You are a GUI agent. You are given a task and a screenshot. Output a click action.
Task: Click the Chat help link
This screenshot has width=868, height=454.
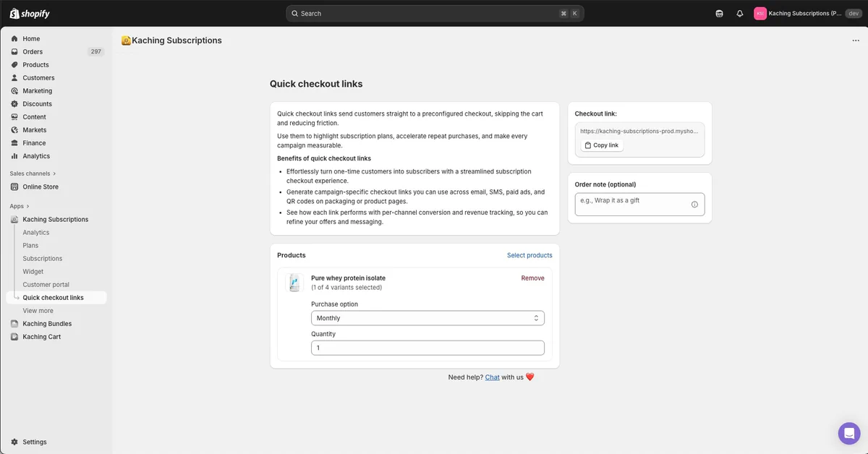pos(493,377)
